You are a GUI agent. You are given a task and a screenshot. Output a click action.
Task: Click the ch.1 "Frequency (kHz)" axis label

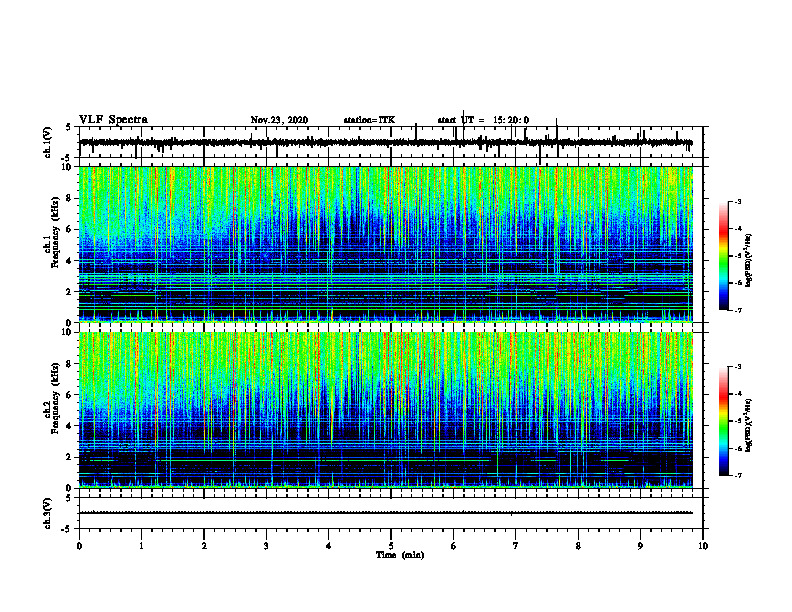pos(55,233)
